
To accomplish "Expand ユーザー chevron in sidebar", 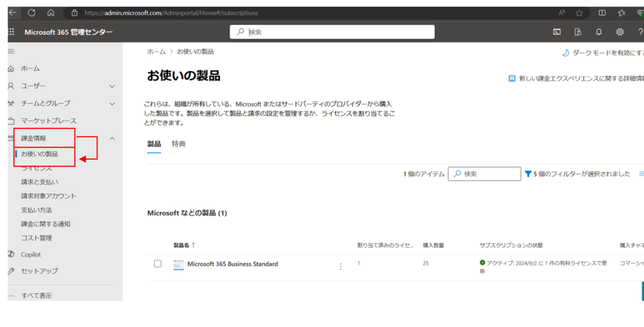I will point(112,86).
